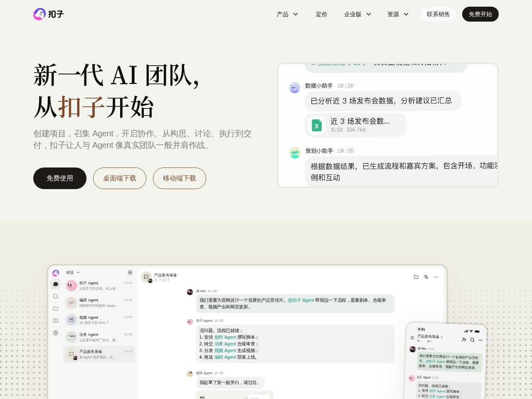Click the 联系销售 button
This screenshot has height=399, width=532.
[438, 14]
